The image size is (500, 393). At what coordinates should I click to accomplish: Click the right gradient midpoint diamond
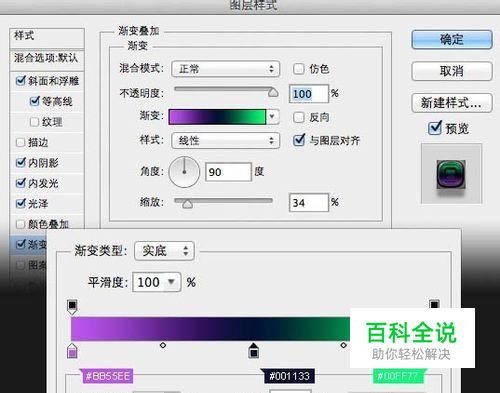pos(343,345)
